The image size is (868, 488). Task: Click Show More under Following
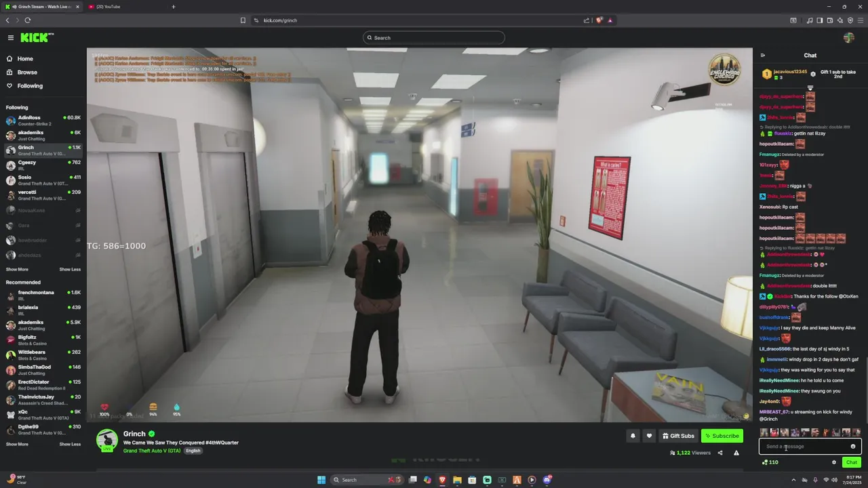tap(17, 269)
